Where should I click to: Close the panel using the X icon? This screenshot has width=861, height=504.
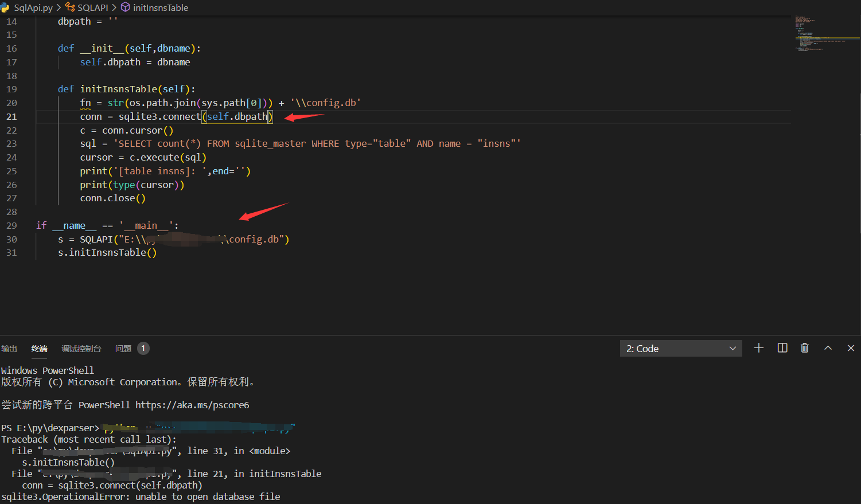click(x=851, y=347)
